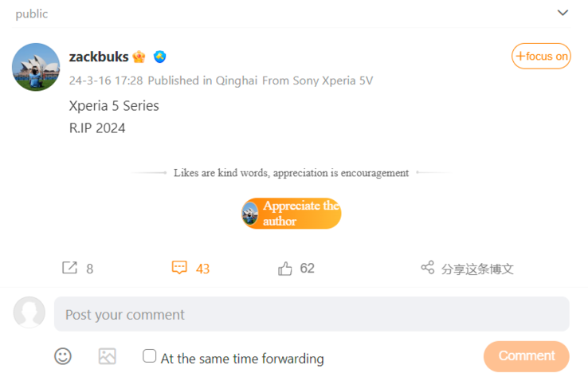Click the crown badge next to zackbuks
The width and height of the screenshot is (588, 381).
(139, 57)
